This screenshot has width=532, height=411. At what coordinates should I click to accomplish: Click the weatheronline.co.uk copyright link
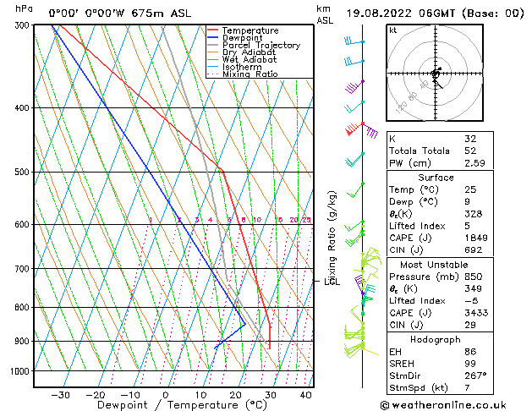click(x=443, y=405)
